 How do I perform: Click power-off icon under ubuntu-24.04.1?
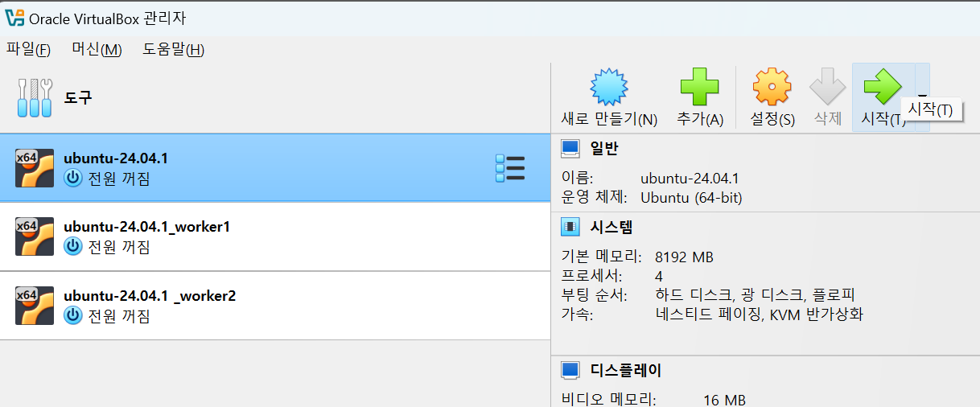73,179
